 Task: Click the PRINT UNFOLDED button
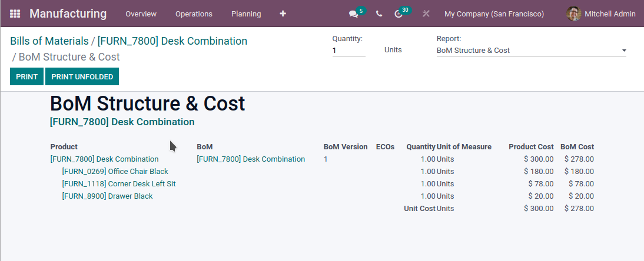point(82,77)
